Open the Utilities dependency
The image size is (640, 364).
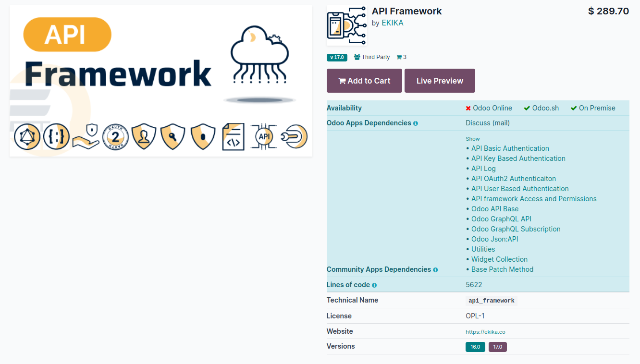[483, 249]
